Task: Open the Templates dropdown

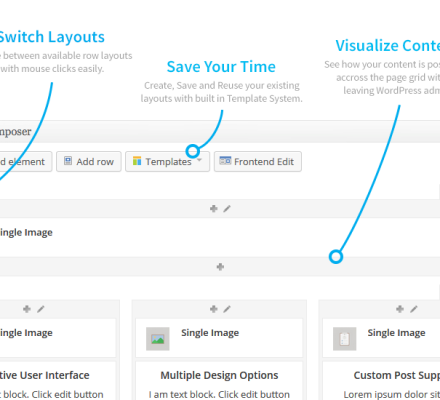Action: [167, 162]
